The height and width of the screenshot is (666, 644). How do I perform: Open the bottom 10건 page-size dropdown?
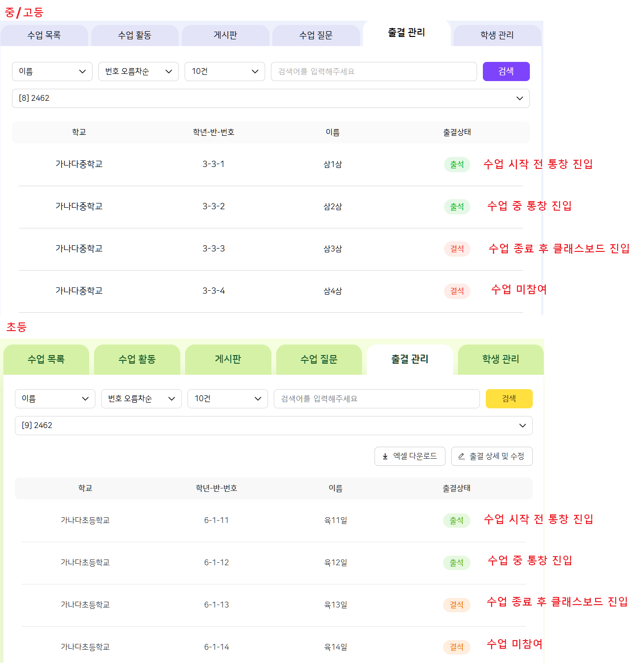coord(228,399)
